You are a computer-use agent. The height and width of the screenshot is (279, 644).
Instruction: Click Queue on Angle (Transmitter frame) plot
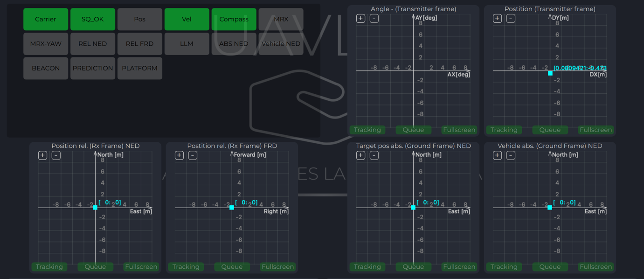point(413,130)
